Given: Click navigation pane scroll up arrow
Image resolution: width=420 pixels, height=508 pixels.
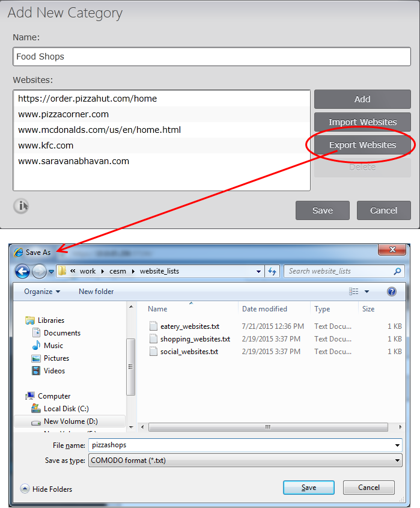Looking at the screenshot, I should (x=131, y=307).
